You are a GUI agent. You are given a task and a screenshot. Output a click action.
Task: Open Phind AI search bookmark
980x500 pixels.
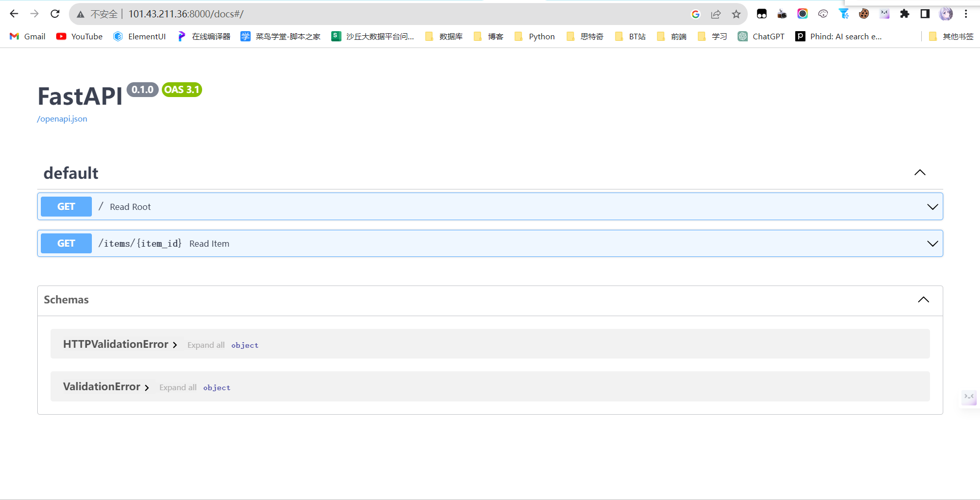tap(839, 36)
